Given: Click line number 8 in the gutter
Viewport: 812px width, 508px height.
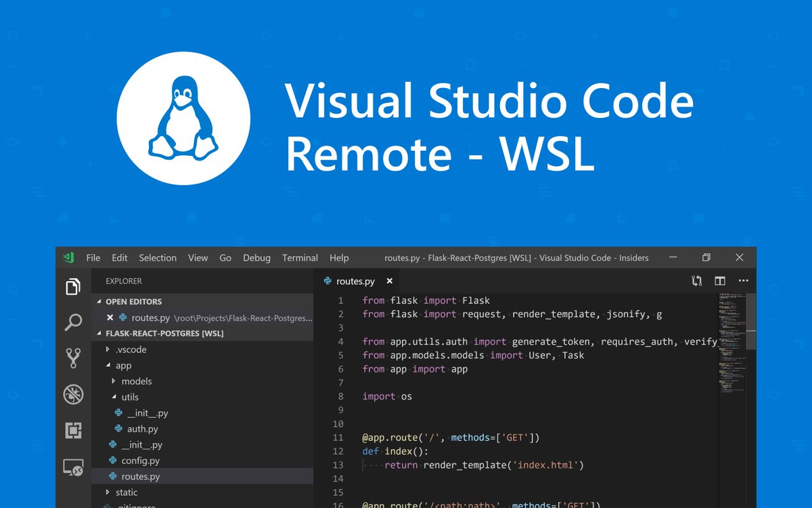Looking at the screenshot, I should [x=340, y=396].
